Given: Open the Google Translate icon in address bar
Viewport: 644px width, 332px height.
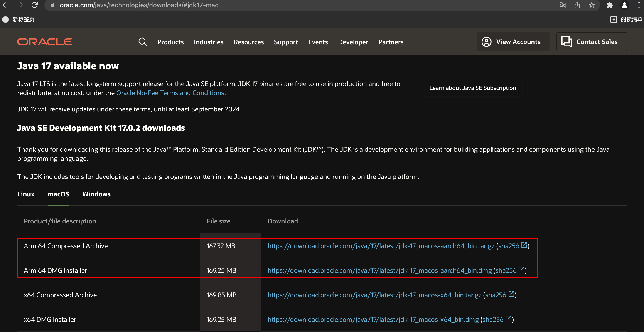Looking at the screenshot, I should (563, 5).
